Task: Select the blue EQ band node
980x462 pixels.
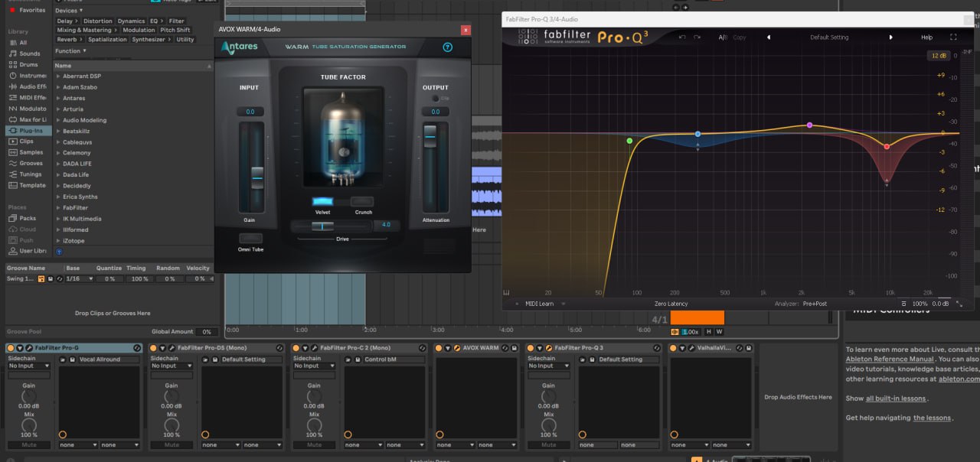Action: [x=697, y=134]
